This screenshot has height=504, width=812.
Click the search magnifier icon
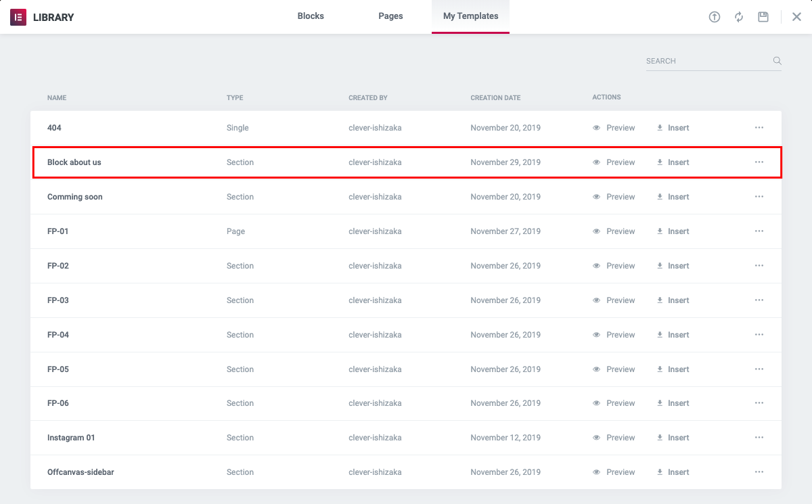tap(777, 61)
